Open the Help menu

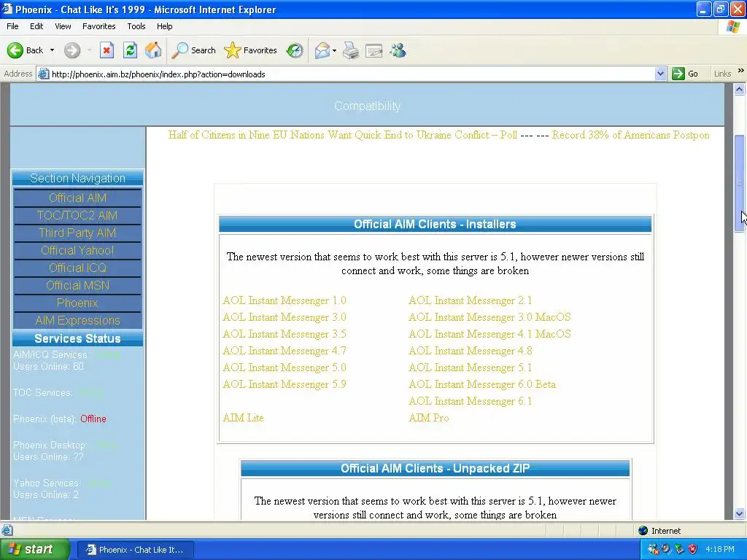tap(164, 26)
